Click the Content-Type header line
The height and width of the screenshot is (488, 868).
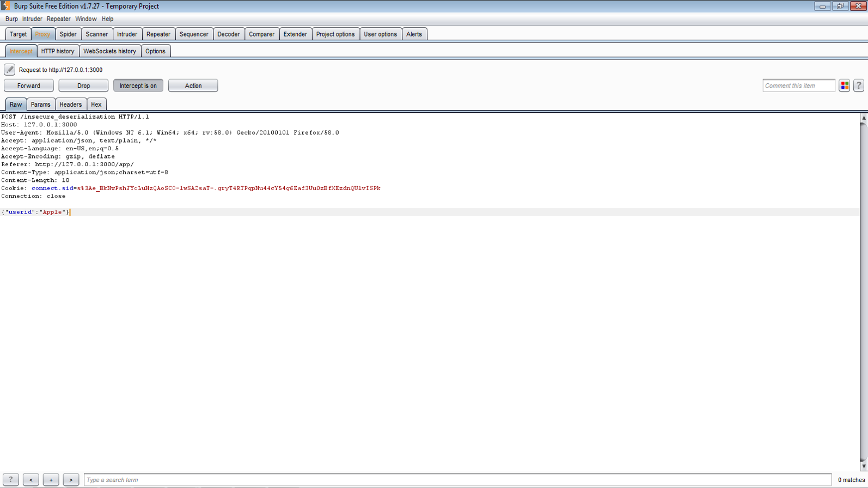(84, 172)
